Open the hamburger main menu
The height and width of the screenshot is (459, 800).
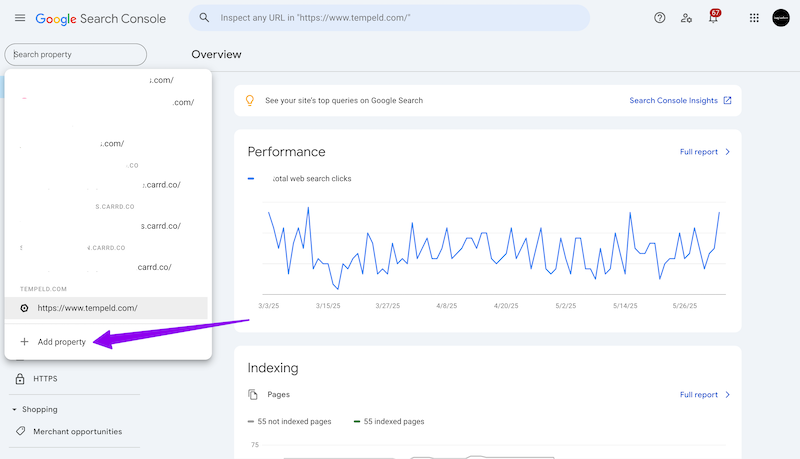[x=20, y=18]
